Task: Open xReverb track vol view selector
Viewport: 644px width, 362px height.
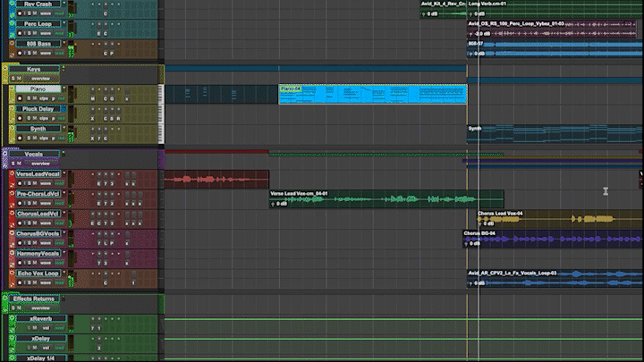Action: 46,329
